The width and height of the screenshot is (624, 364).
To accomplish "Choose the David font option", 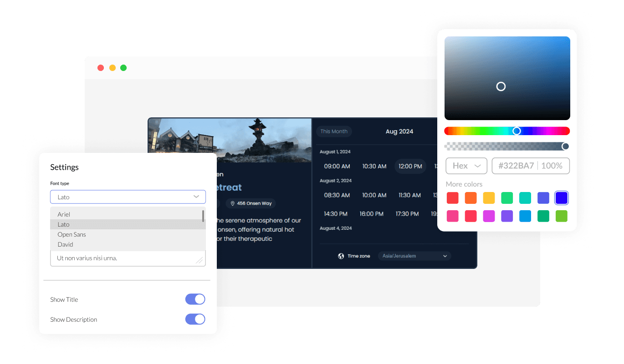I will coord(66,244).
